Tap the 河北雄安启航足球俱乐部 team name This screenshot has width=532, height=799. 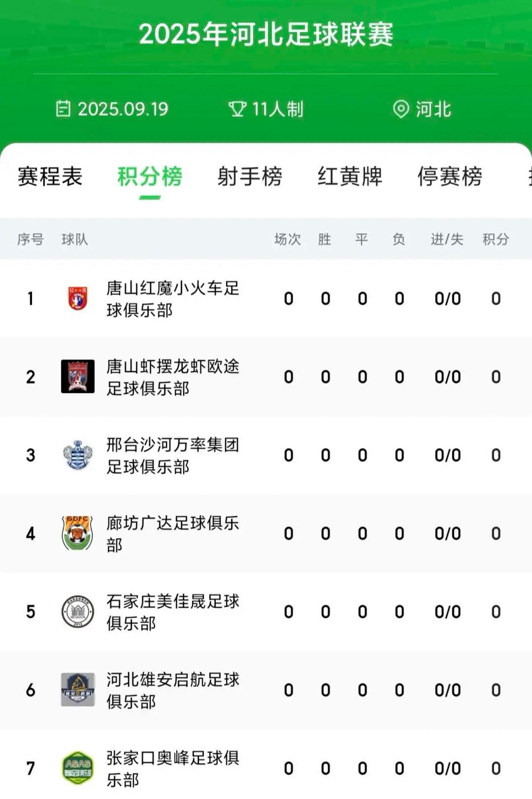pos(173,690)
